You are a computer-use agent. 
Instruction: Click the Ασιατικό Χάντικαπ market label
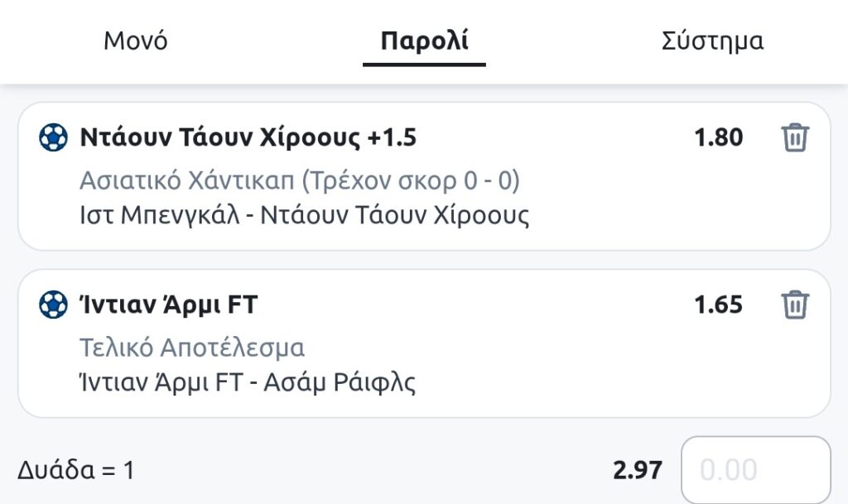(x=300, y=180)
